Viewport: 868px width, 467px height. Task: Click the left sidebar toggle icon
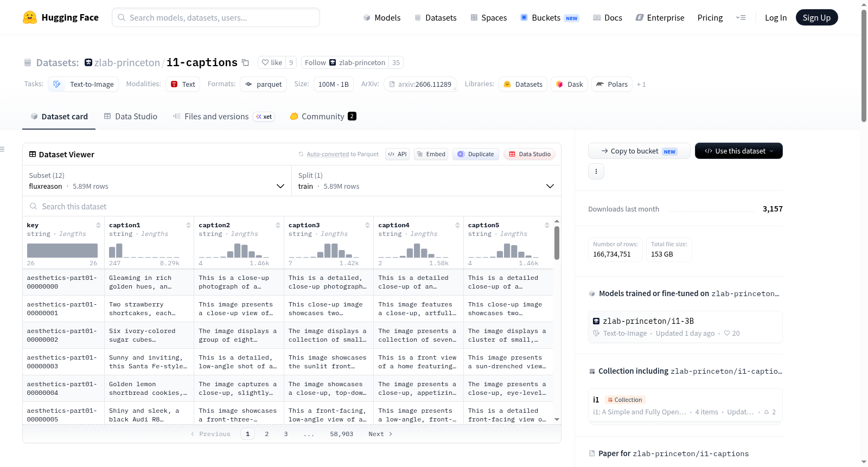[x=2, y=149]
